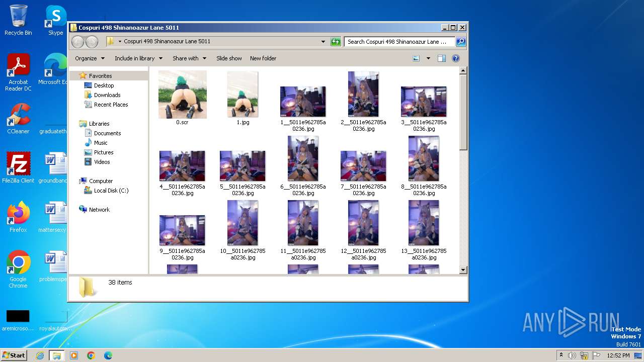644x362 pixels.
Task: Open Internet Explorer from the taskbar
Action: pos(40,355)
